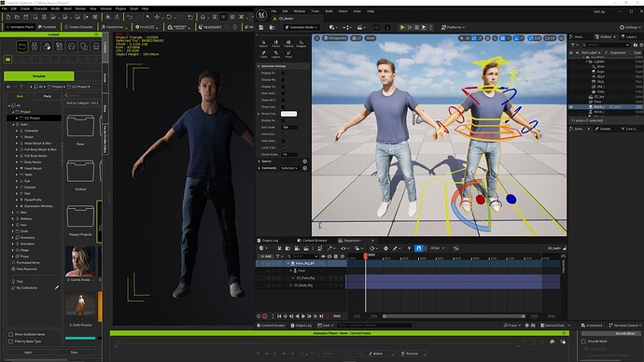The width and height of the screenshot is (644, 362).
Task: Open Unreal Settings dropdown
Action: [x=629, y=27]
